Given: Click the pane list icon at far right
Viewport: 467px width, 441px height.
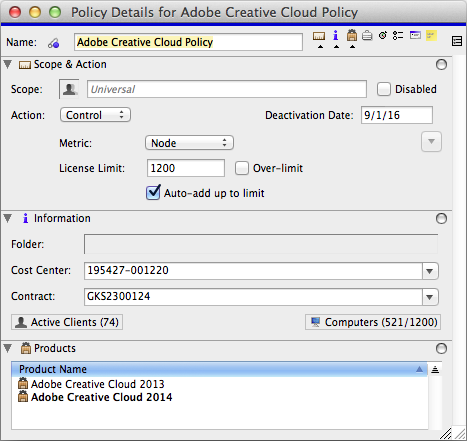Looking at the screenshot, I should (x=457, y=41).
